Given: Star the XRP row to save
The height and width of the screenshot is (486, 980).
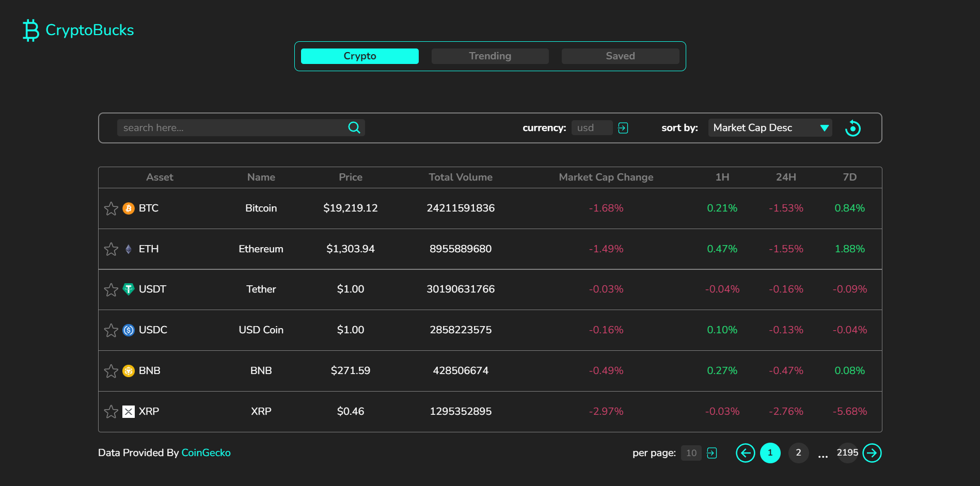Looking at the screenshot, I should [111, 412].
